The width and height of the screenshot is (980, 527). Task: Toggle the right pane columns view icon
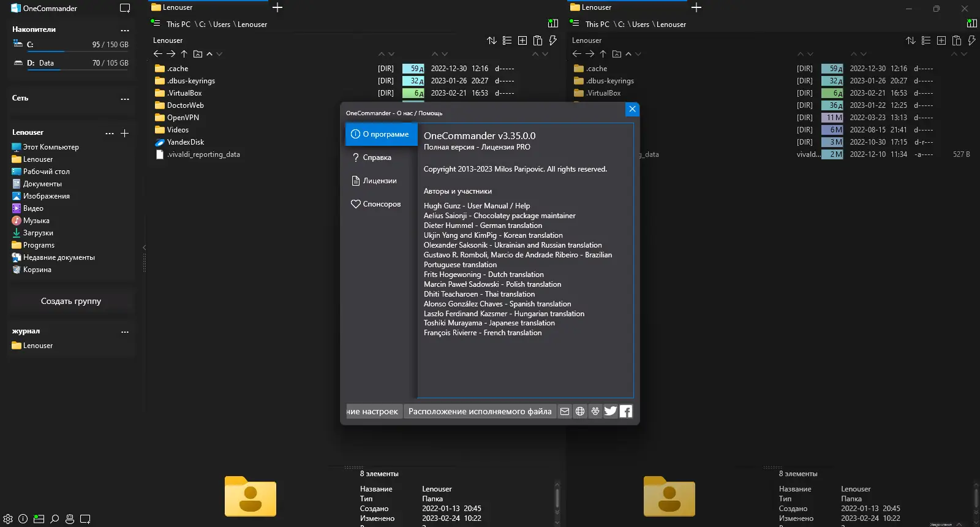(x=972, y=23)
